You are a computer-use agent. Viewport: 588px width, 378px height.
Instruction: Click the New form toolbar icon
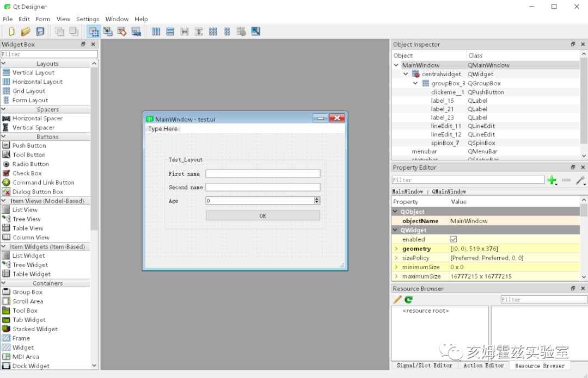click(x=11, y=32)
